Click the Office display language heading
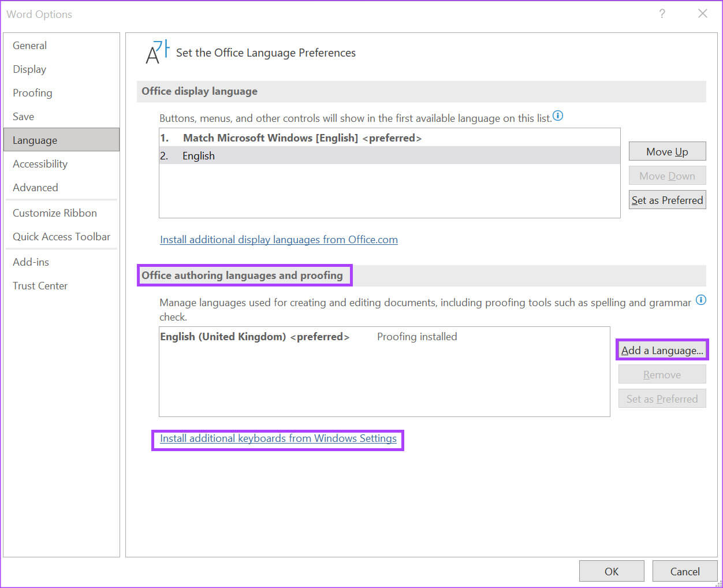 click(x=200, y=91)
